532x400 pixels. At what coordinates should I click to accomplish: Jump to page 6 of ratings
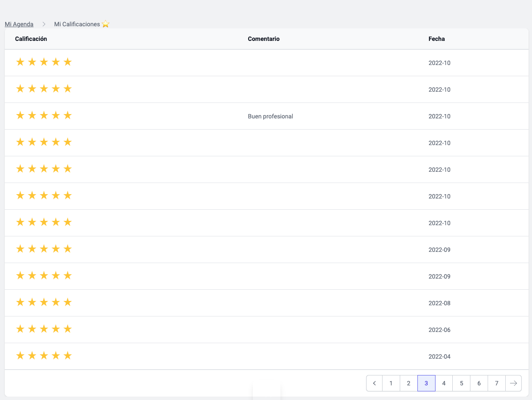click(479, 383)
